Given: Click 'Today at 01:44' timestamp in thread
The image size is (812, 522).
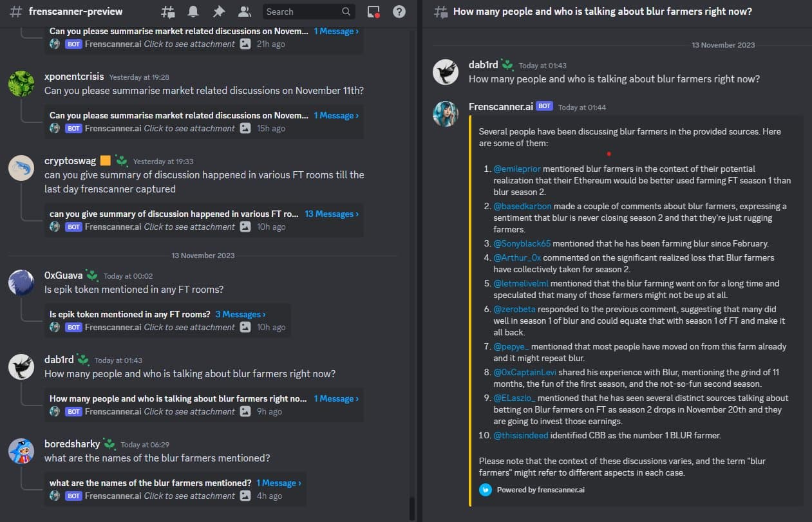Looking at the screenshot, I should (582, 107).
